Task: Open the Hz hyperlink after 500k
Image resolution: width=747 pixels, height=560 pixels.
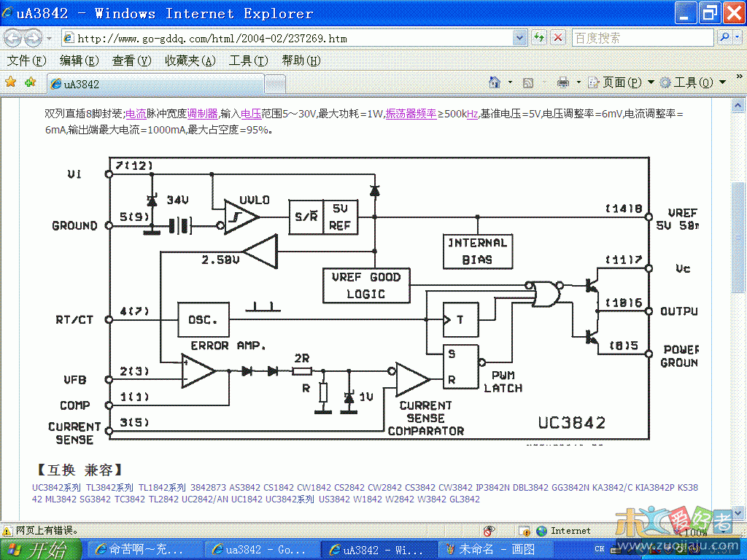Action: tap(472, 114)
